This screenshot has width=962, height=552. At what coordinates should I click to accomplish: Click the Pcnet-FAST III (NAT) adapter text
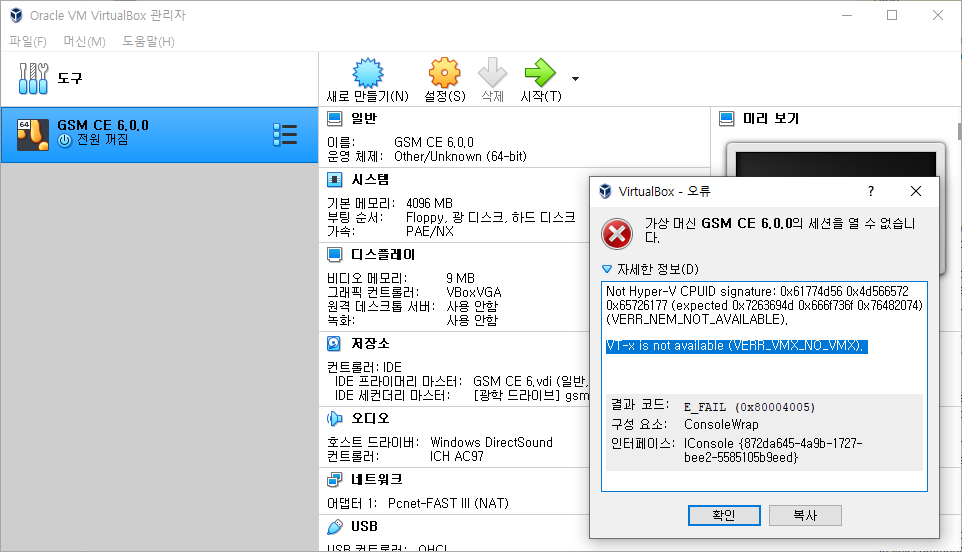click(x=448, y=504)
